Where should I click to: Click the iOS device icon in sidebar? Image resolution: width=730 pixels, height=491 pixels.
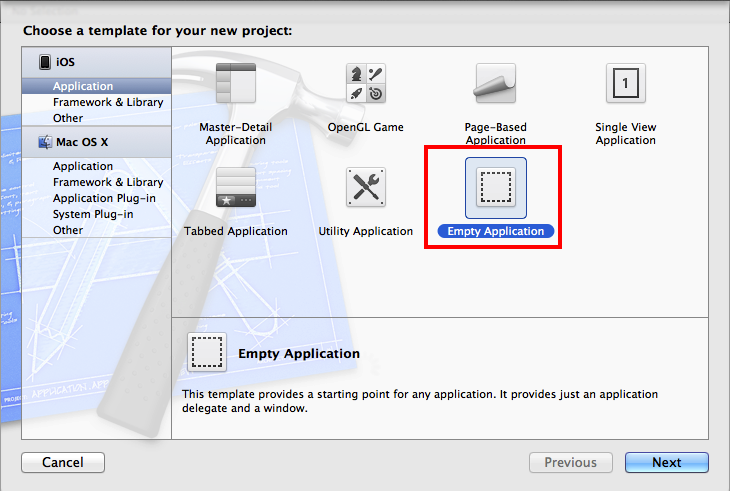(x=45, y=62)
